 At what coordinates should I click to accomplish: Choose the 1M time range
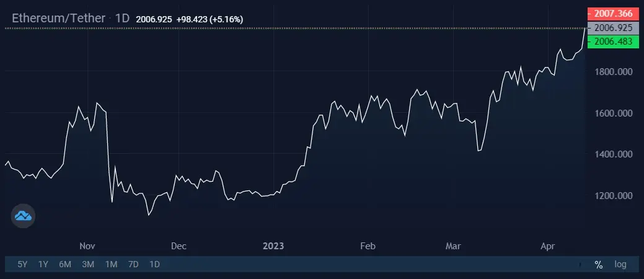pyautogui.click(x=111, y=264)
